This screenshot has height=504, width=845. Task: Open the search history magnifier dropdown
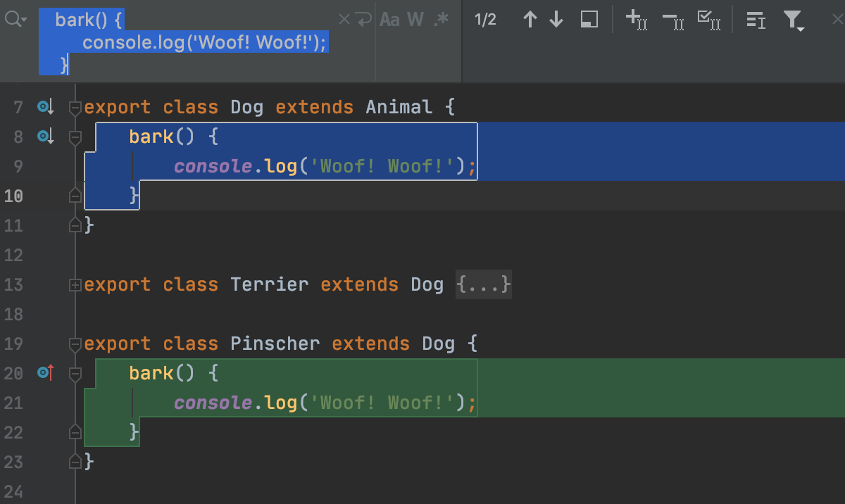click(15, 20)
